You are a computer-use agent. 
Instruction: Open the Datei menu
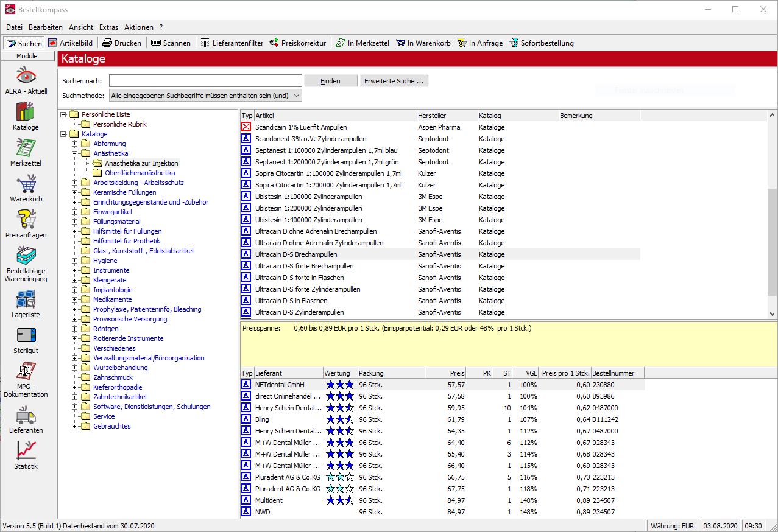[14, 27]
